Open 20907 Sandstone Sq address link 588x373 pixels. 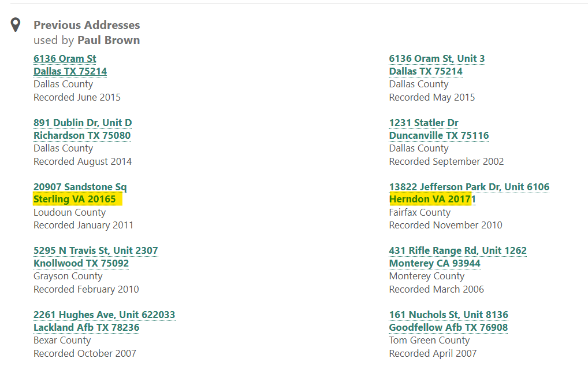80,187
